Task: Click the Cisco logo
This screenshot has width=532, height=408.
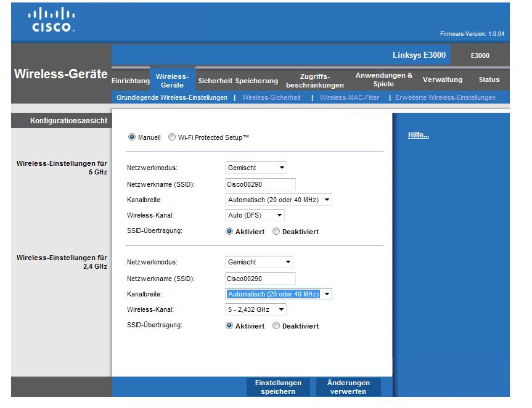Action: (x=52, y=20)
